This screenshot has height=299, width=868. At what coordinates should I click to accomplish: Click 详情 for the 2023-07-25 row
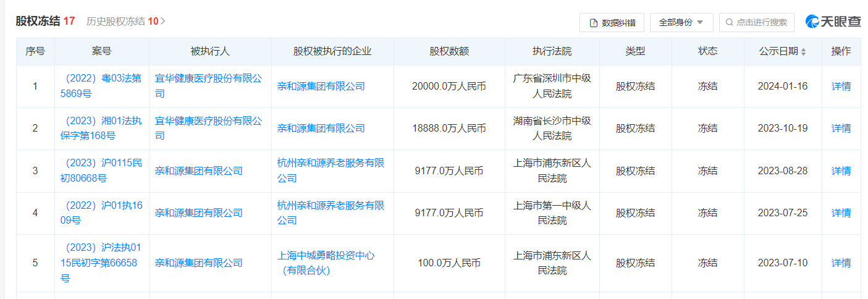click(x=841, y=213)
